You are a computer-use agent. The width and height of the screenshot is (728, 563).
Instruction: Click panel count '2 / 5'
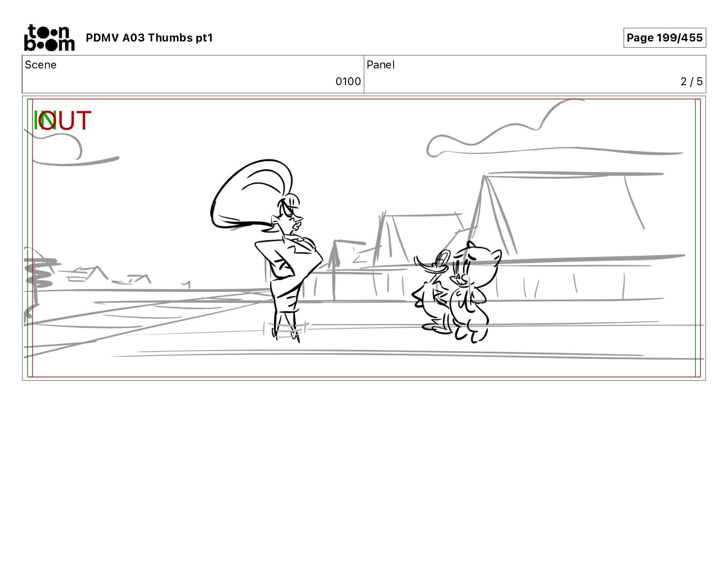pos(691,82)
